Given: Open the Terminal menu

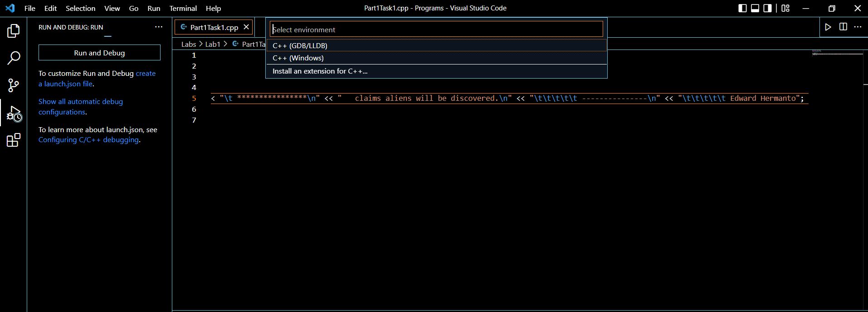Looking at the screenshot, I should pyautogui.click(x=183, y=8).
